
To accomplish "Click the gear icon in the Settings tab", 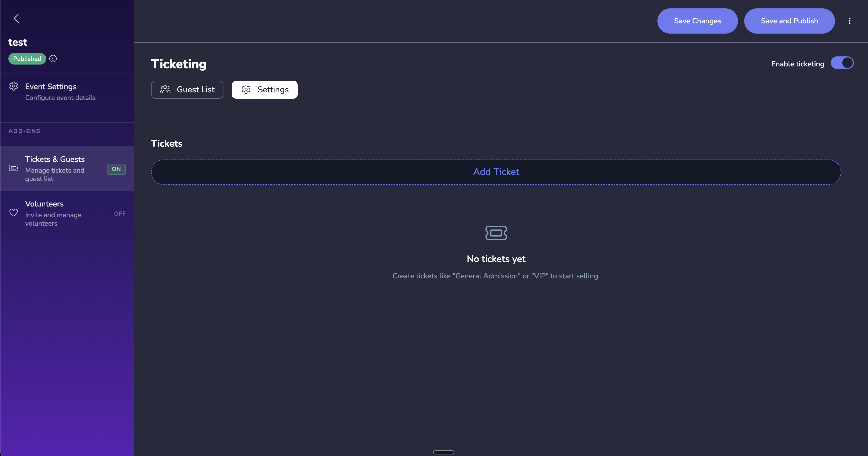I will coord(246,89).
